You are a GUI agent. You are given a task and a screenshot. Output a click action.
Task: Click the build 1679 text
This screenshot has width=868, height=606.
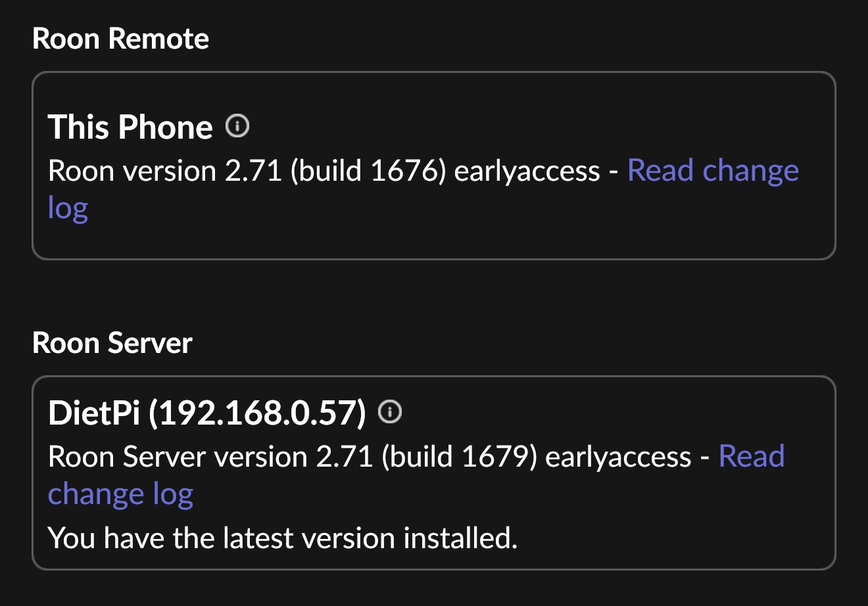click(x=460, y=457)
